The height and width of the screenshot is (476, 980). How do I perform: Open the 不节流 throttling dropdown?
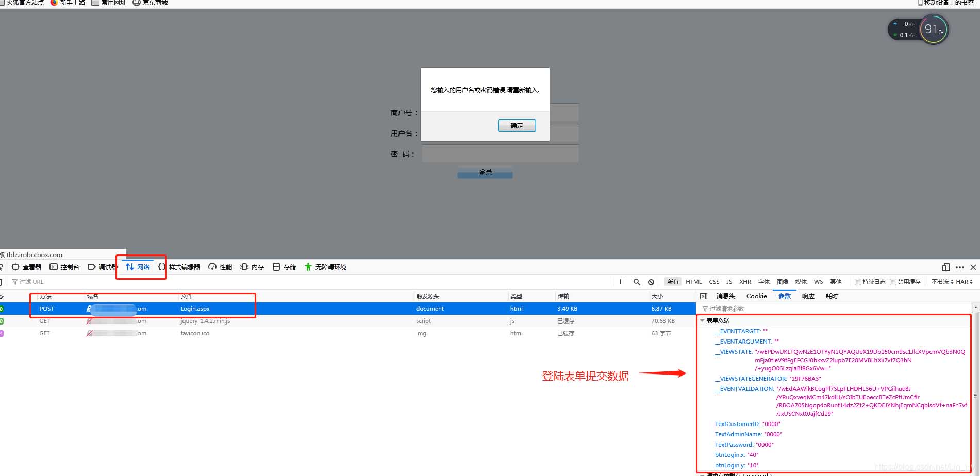[x=942, y=282]
